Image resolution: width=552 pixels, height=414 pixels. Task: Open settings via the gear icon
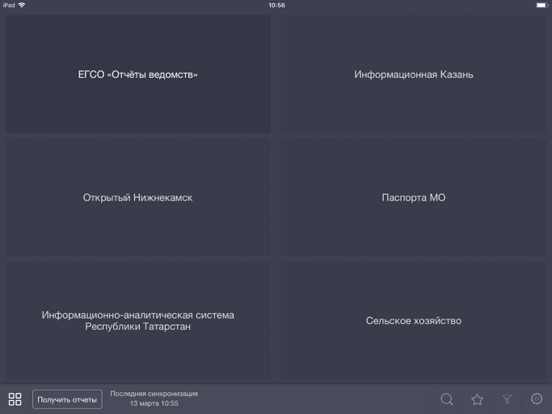(x=537, y=399)
